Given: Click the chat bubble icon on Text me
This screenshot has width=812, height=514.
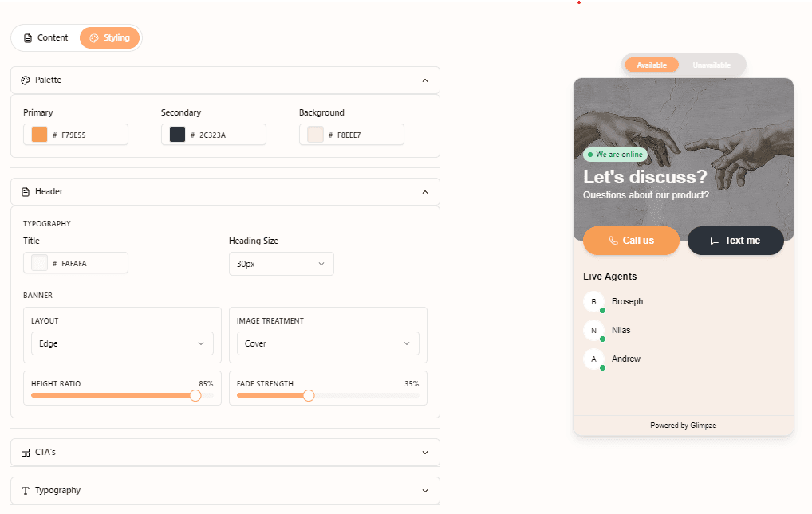Looking at the screenshot, I should pyautogui.click(x=715, y=240).
